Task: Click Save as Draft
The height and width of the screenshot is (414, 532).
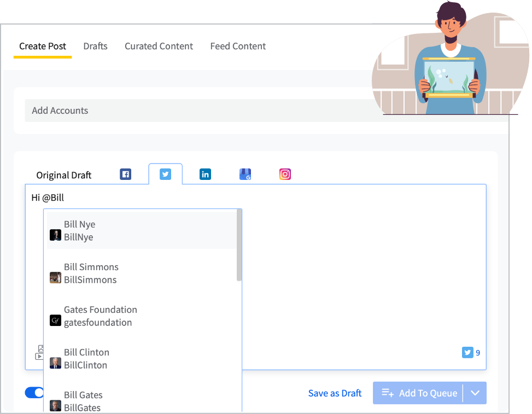Action: 335,393
